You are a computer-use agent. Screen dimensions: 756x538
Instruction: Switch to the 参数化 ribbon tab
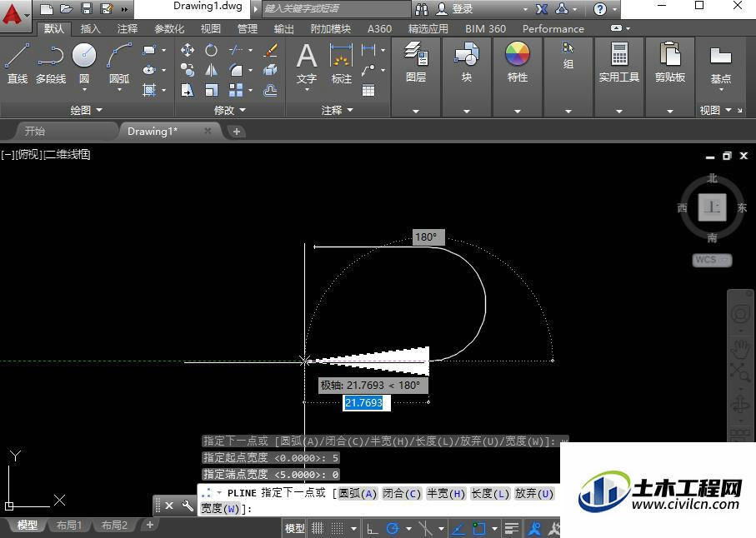[169, 29]
